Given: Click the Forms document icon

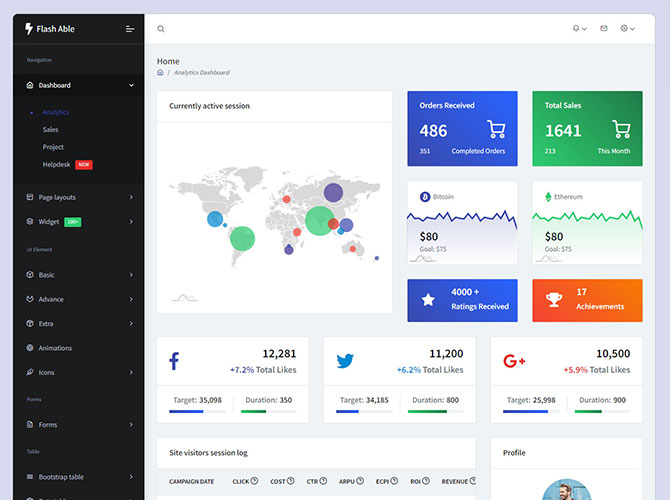Looking at the screenshot, I should click(29, 424).
